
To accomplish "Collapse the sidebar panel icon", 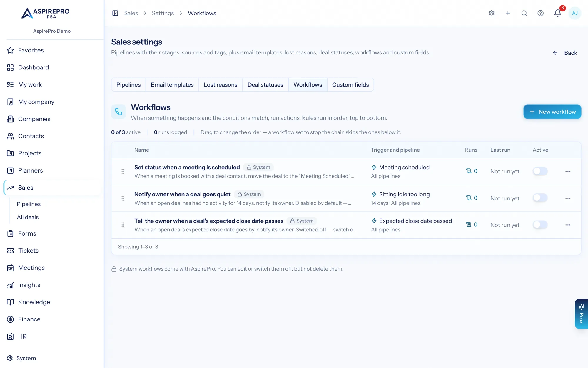I will tap(115, 13).
